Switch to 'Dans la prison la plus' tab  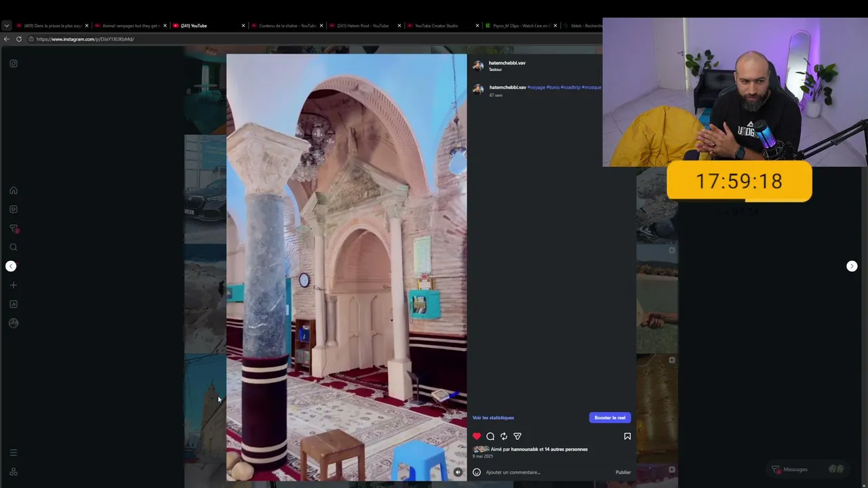(x=52, y=26)
